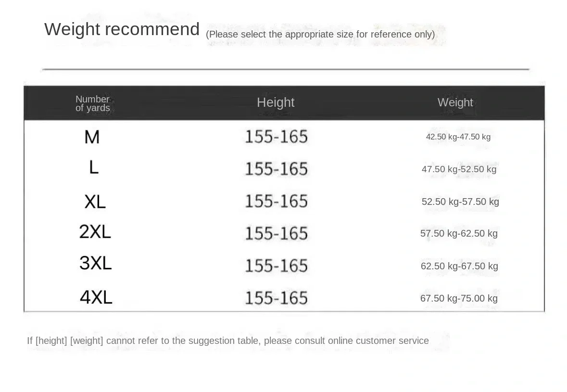Select the Number of yards column header
Screen dimensions: 567x392
click(x=92, y=103)
